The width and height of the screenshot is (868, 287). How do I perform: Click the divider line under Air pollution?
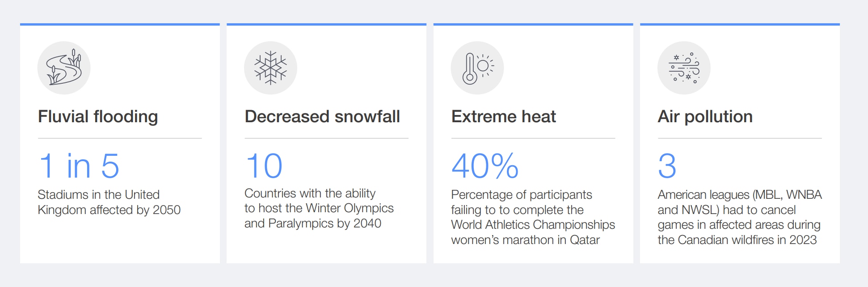[740, 138]
